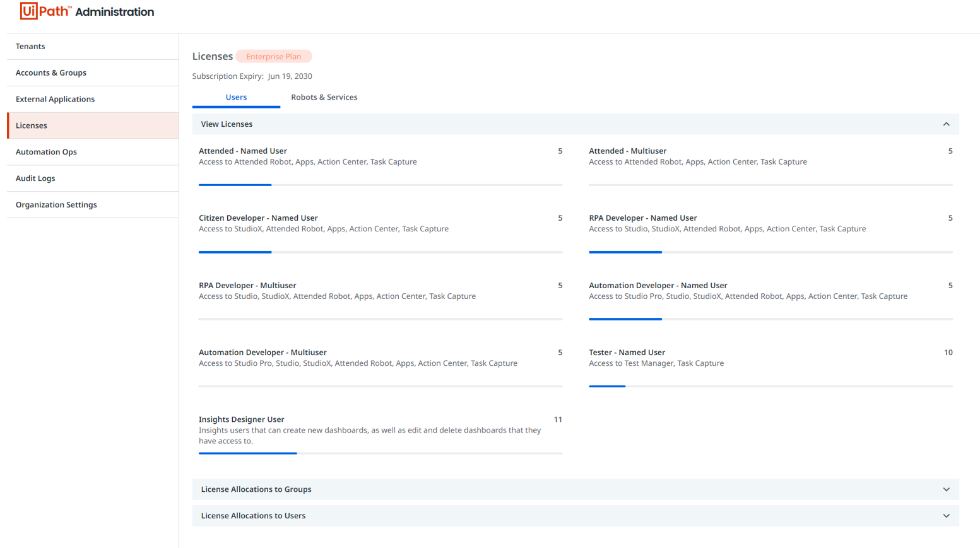This screenshot has width=980, height=548.
Task: Click the Licenses page heading
Action: click(x=213, y=57)
